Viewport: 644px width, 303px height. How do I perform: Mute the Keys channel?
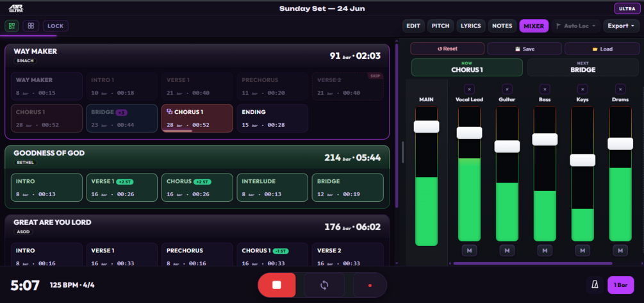(582, 250)
